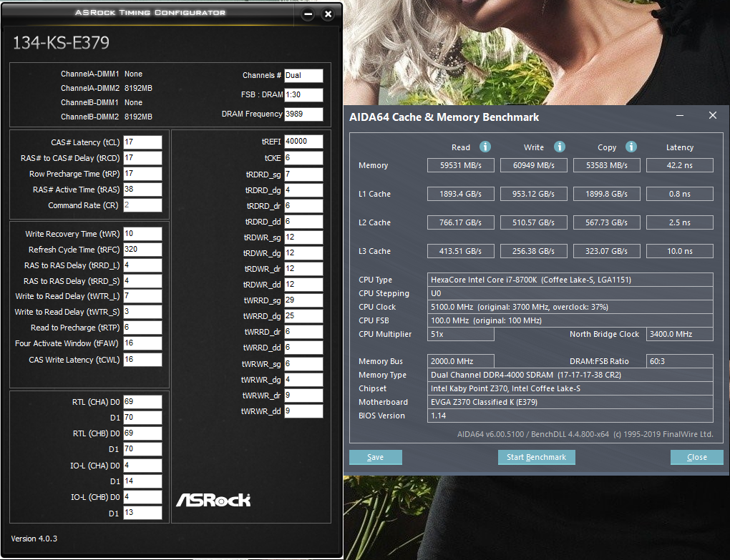Screen dimensions: 730x560
Task: Click the RAS# Active Time (tRAS) field
Action: point(142,190)
